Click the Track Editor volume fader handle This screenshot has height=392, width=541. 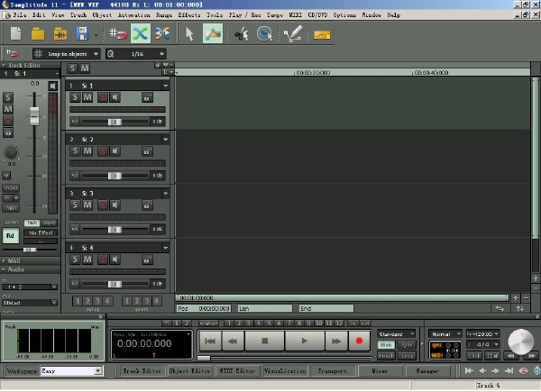pyautogui.click(x=34, y=116)
